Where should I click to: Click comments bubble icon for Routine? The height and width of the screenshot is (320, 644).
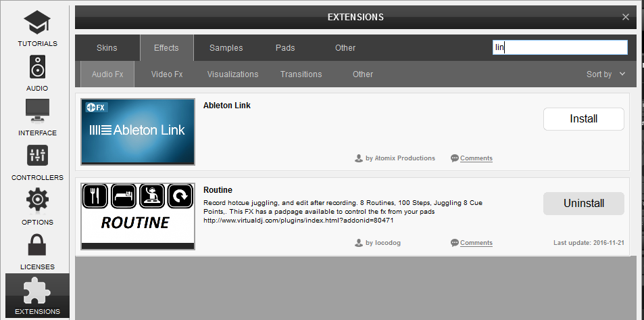click(x=455, y=243)
